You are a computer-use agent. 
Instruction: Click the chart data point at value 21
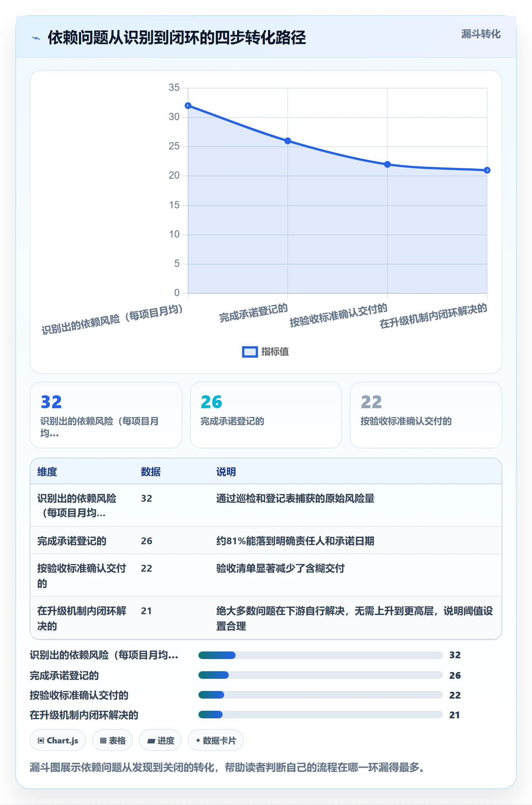[x=487, y=170]
